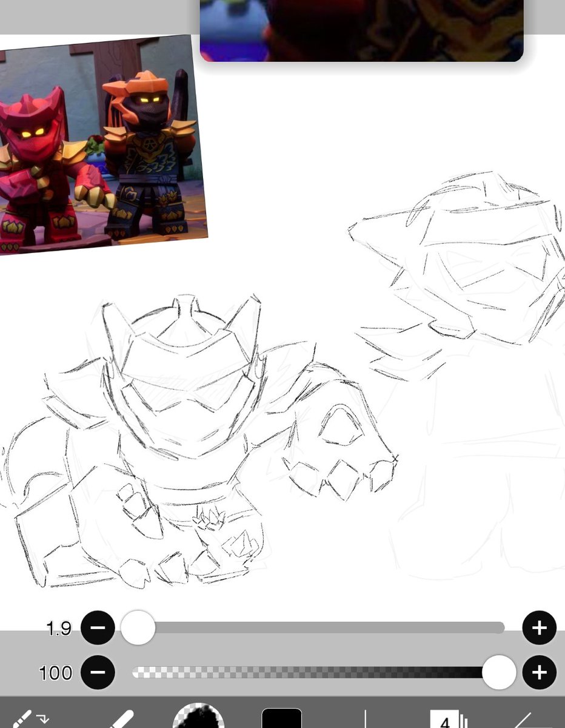This screenshot has height=728, width=565.
Task: Decrease brush opacity with minus button
Action: (x=98, y=673)
